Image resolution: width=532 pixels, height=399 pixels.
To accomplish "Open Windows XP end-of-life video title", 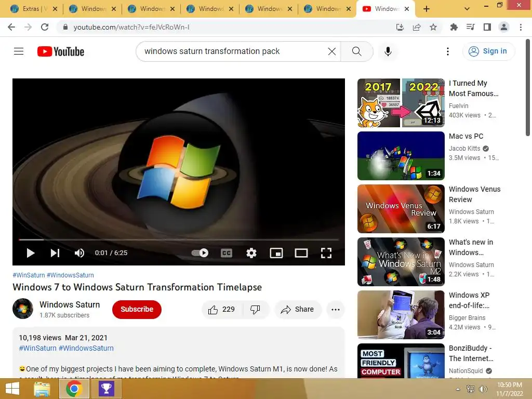I will (x=469, y=300).
